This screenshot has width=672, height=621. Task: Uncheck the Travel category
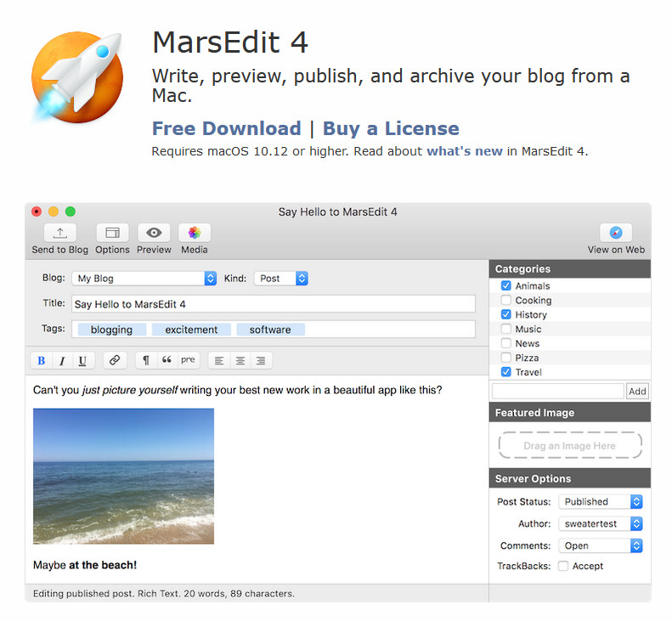(x=506, y=372)
